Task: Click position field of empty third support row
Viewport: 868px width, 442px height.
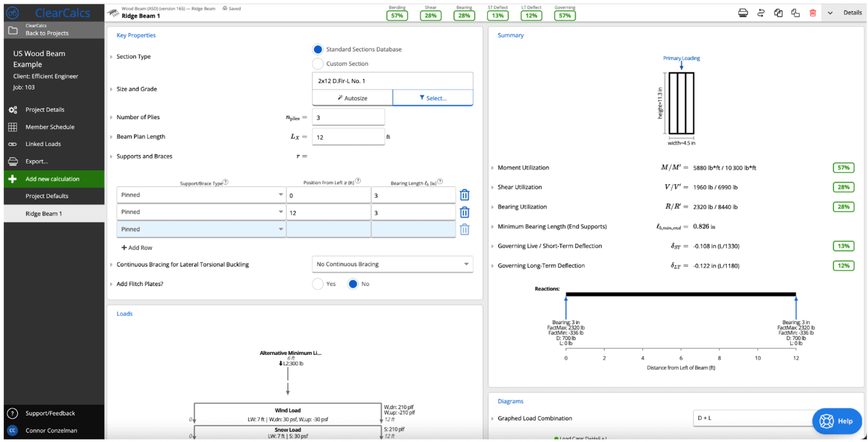Action: tap(328, 229)
